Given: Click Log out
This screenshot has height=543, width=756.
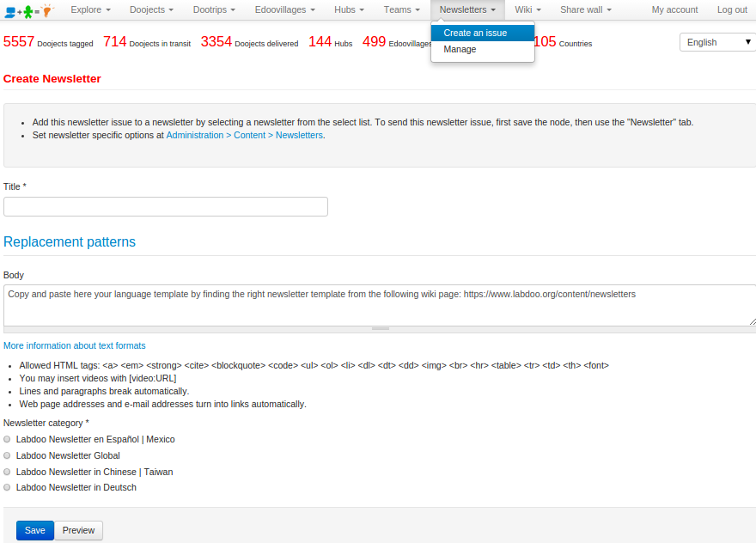Looking at the screenshot, I should tap(732, 9).
